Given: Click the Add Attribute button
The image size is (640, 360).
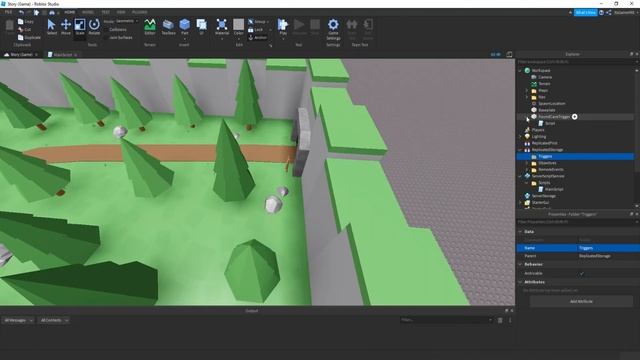Looking at the screenshot, I should click(x=581, y=301).
